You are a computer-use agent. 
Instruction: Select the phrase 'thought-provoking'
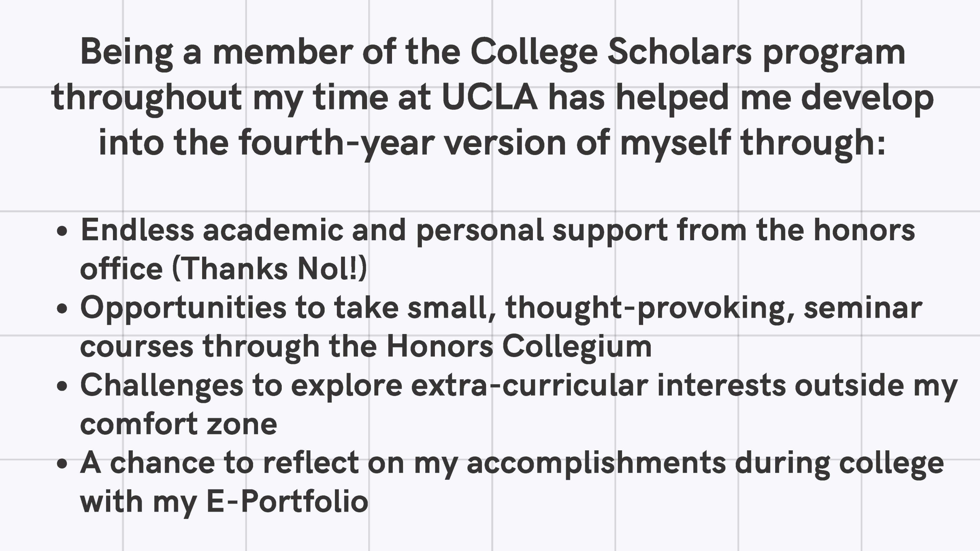646,310
